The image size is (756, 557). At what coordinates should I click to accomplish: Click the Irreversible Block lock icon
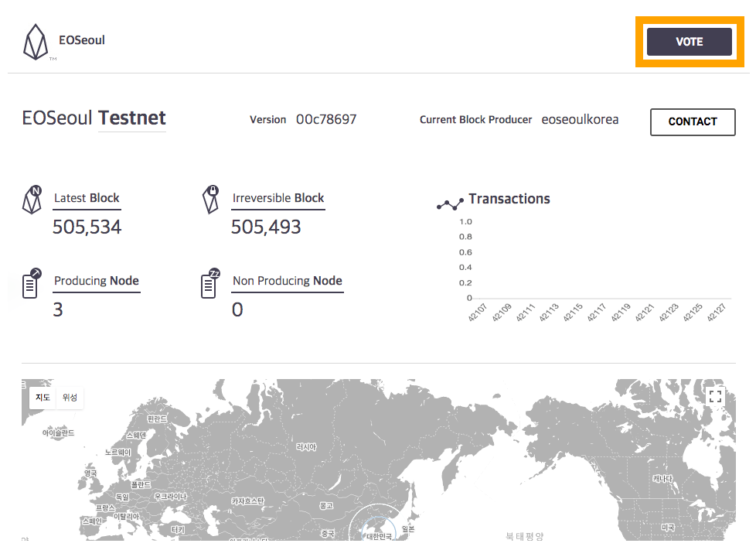pyautogui.click(x=209, y=200)
